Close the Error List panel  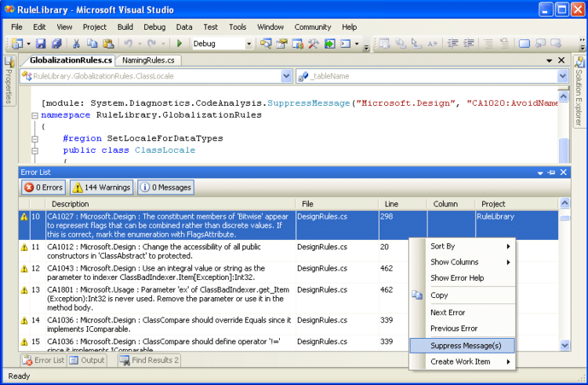(563, 173)
